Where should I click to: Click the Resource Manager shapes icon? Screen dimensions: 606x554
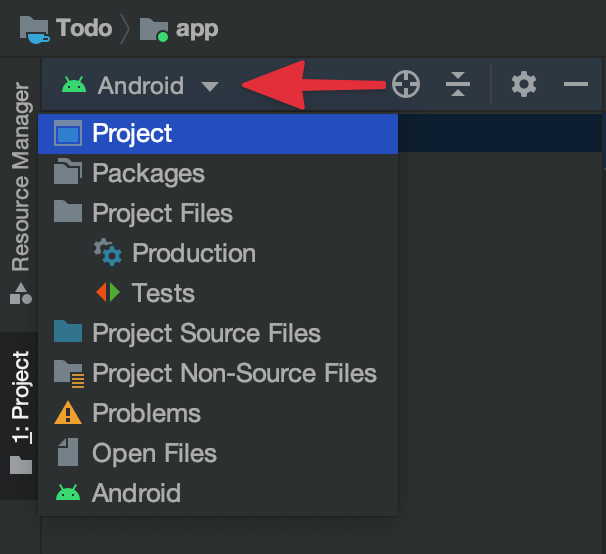20,294
